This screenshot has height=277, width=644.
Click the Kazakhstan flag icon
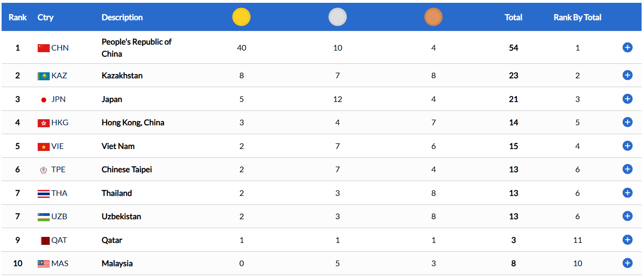[43, 76]
